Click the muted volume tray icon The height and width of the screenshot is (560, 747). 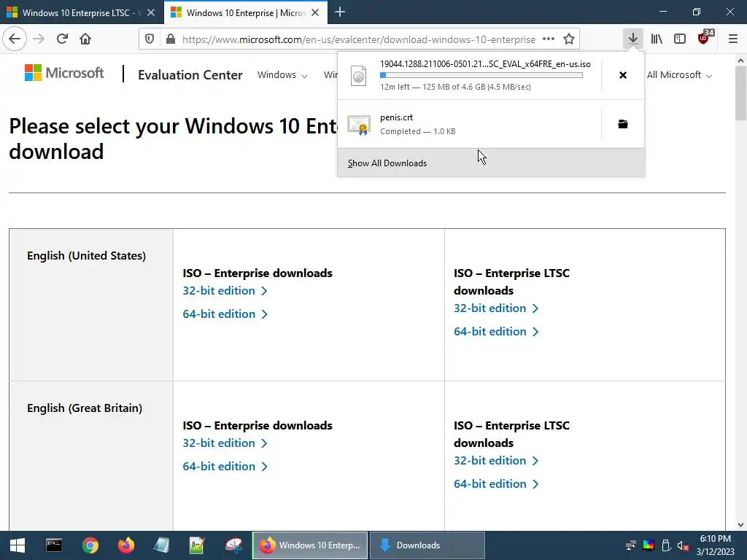click(683, 545)
